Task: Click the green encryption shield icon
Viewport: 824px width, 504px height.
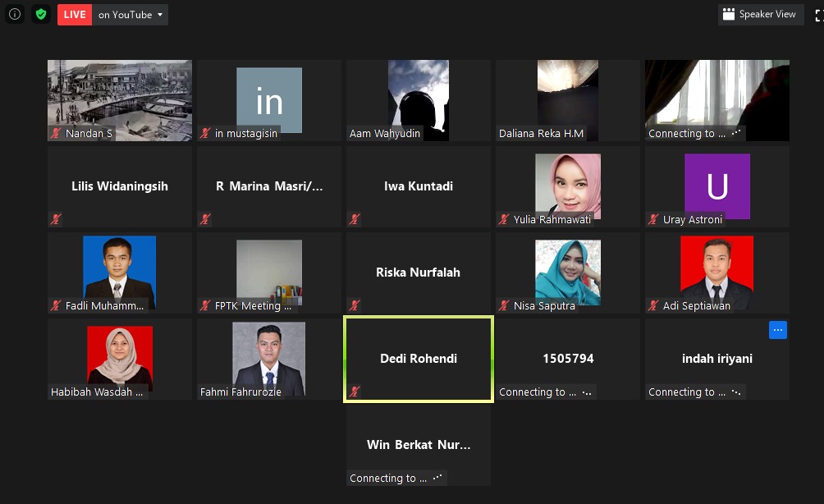Action: coord(41,14)
